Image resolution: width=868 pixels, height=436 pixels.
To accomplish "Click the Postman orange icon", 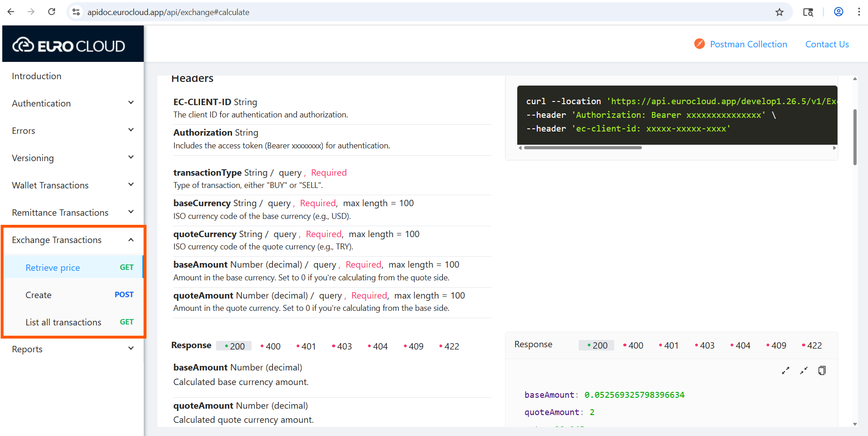I will pyautogui.click(x=699, y=44).
